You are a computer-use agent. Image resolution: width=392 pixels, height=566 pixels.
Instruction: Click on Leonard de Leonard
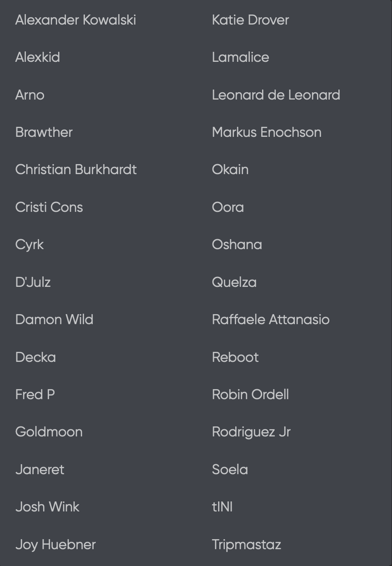276,95
